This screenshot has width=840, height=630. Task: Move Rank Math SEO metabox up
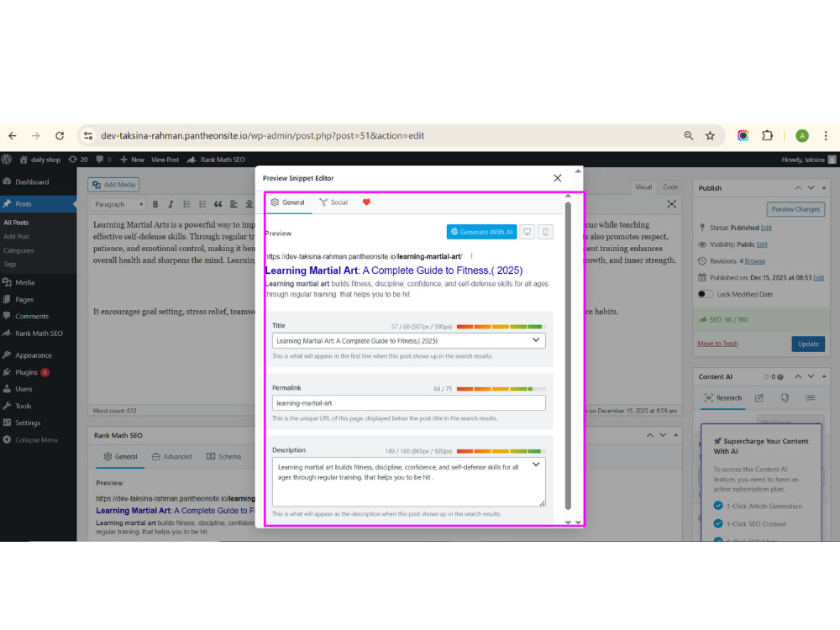(x=650, y=435)
